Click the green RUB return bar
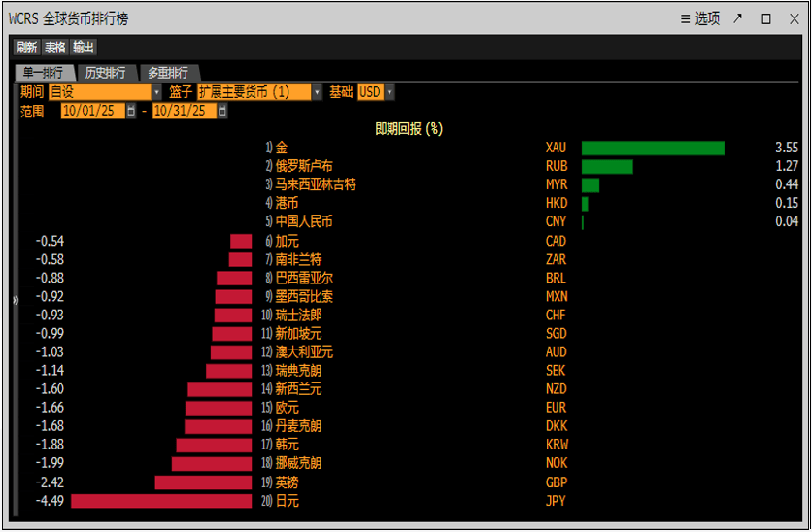812x532 pixels. pos(607,167)
